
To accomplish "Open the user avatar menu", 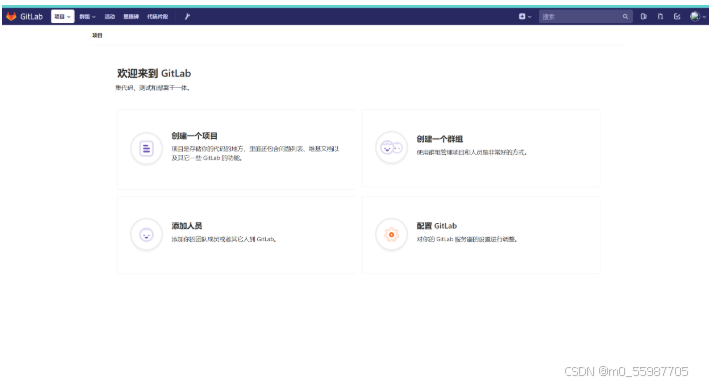I will (x=698, y=17).
